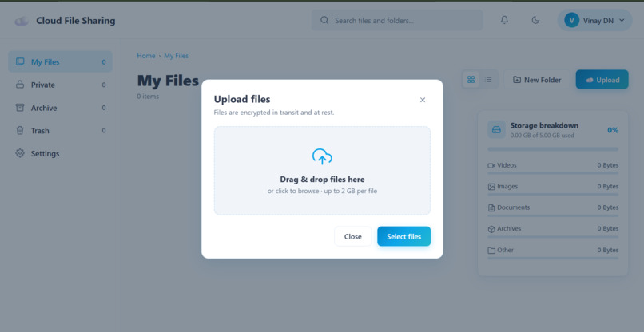Click the Close button in dialog
Screen dimensions: 644x332
coord(353,236)
